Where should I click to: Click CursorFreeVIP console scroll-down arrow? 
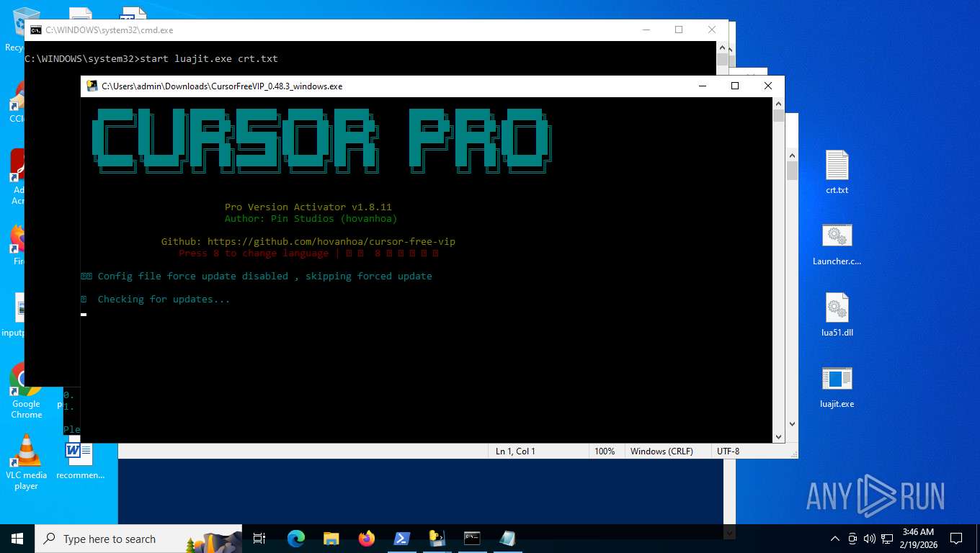(x=778, y=436)
